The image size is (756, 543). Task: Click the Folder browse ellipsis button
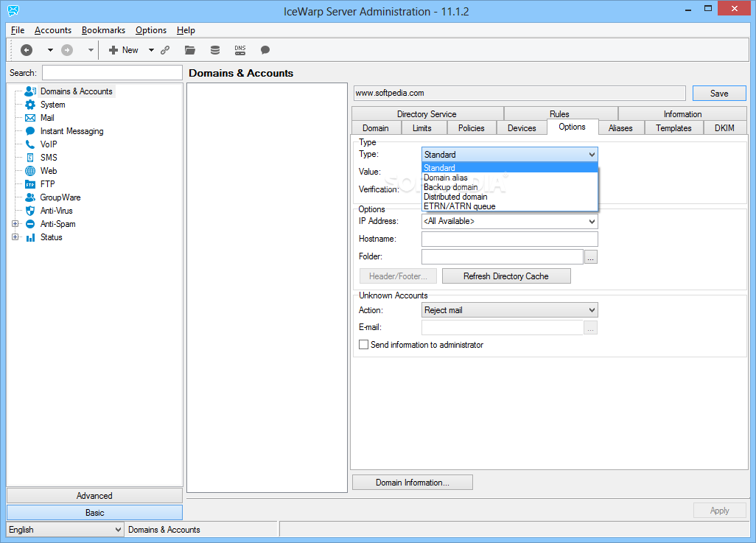tap(591, 257)
